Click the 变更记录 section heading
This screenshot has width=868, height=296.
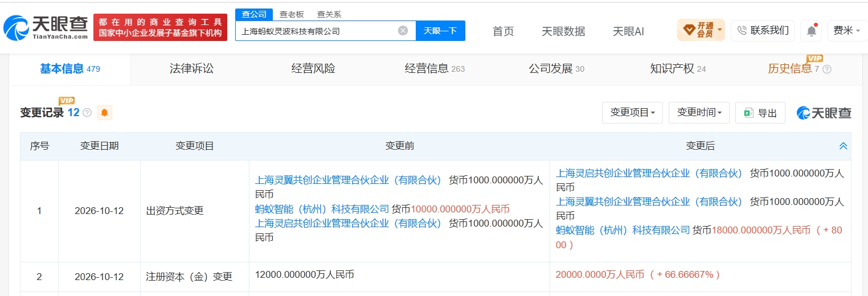click(42, 113)
